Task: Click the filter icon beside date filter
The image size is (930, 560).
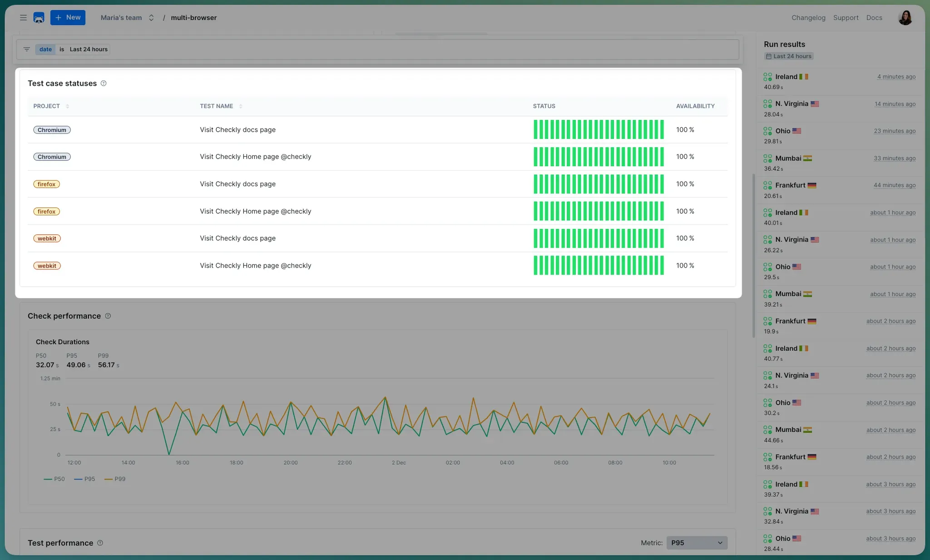Action: (x=27, y=50)
